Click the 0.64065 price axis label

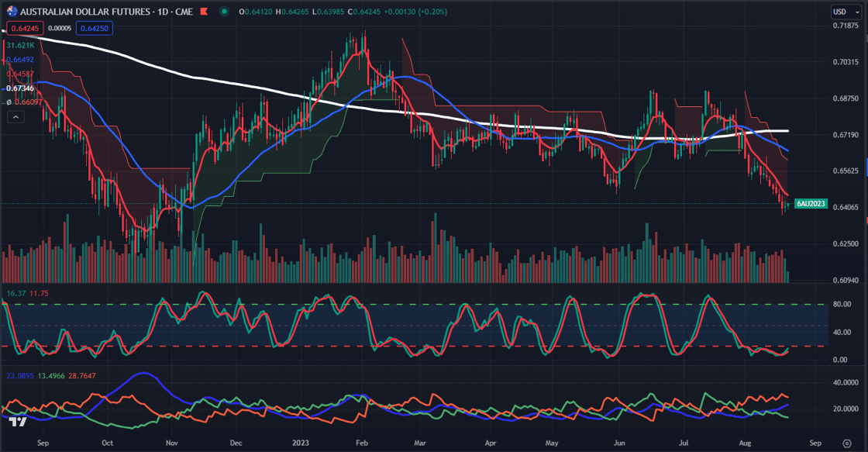(x=846, y=207)
